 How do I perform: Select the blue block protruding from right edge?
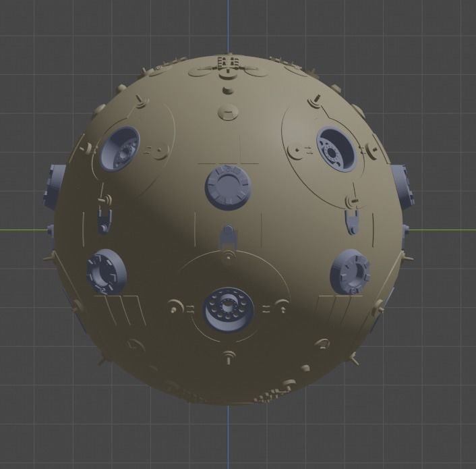(x=403, y=187)
